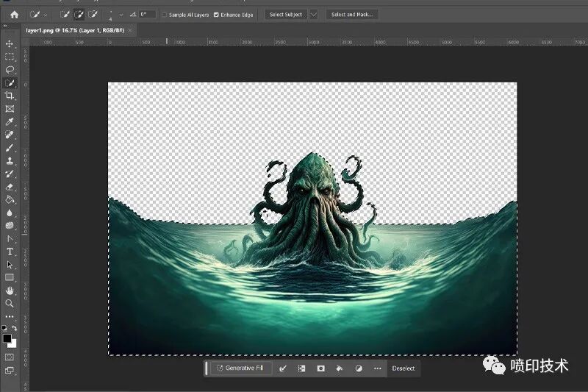Select the Clone Stamp tool

[x=10, y=161]
